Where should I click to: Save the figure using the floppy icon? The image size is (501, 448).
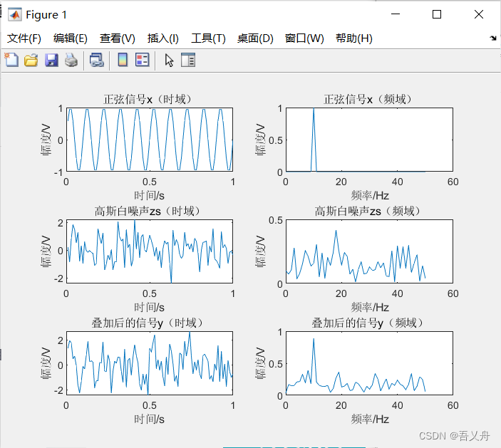51,60
